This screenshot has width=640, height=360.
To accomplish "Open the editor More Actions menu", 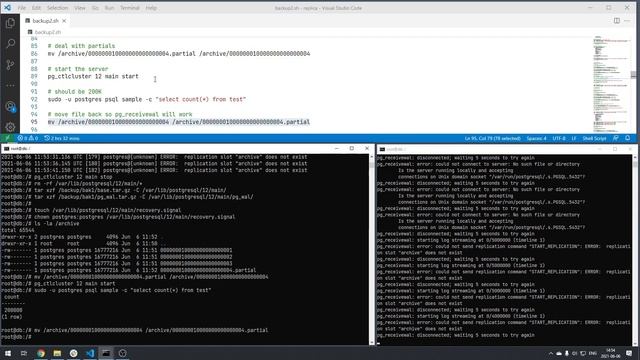I will 627,20.
